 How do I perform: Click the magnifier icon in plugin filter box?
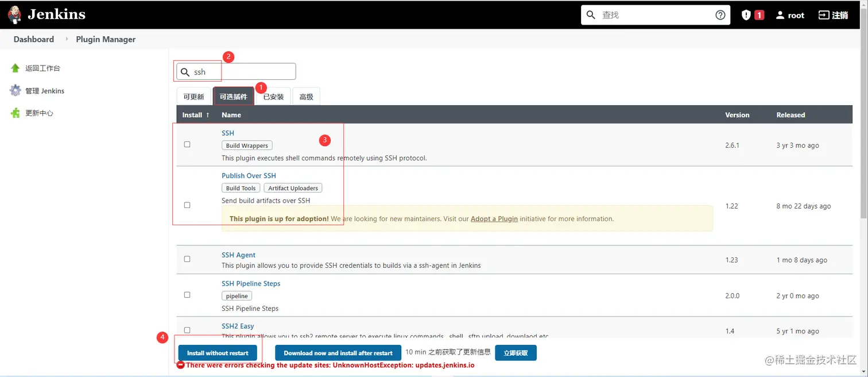click(x=185, y=72)
